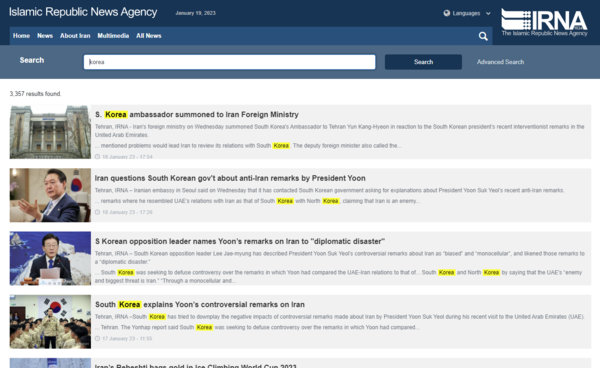This screenshot has height=368, width=600.
Task: Open headline S Korean opposition leader names Yoon's remarks
Action: [x=240, y=241]
